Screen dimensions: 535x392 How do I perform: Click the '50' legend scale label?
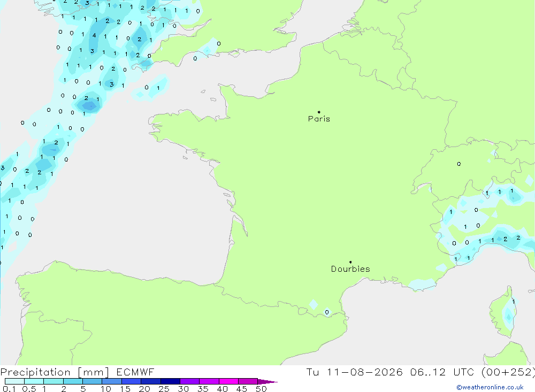(x=261, y=389)
